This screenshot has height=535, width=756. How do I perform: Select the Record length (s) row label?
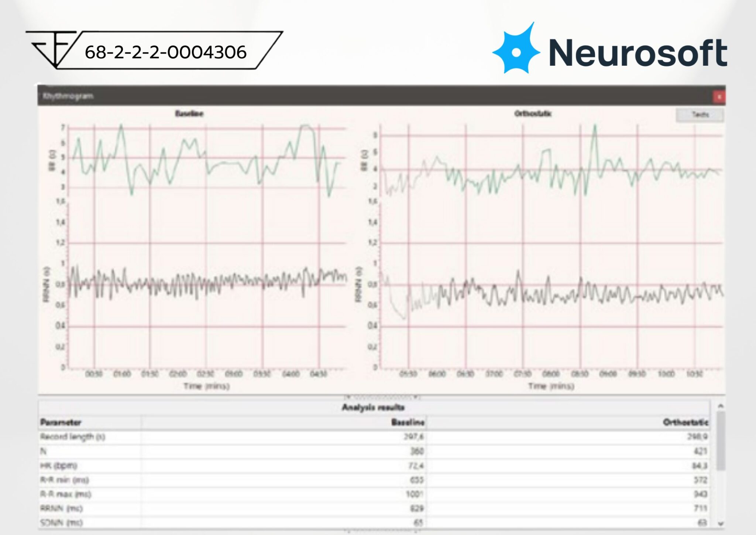(x=73, y=437)
